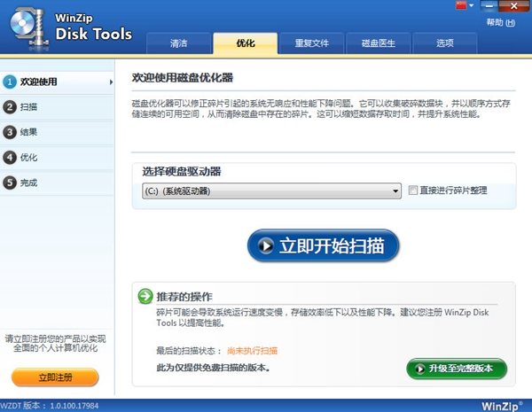532x412 pixels.
Task: Open the 选项 tab
Action: point(445,43)
